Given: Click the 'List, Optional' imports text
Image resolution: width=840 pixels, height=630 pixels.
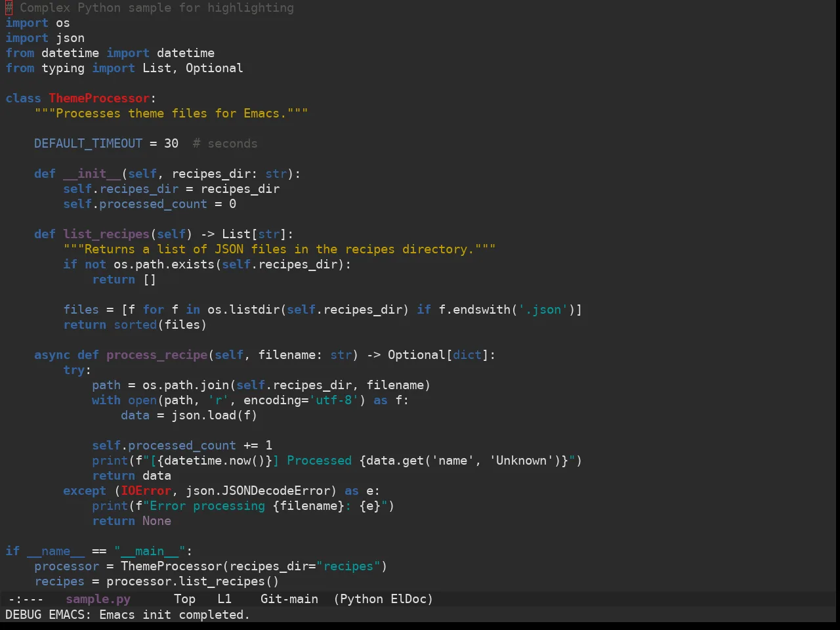Looking at the screenshot, I should point(192,68).
